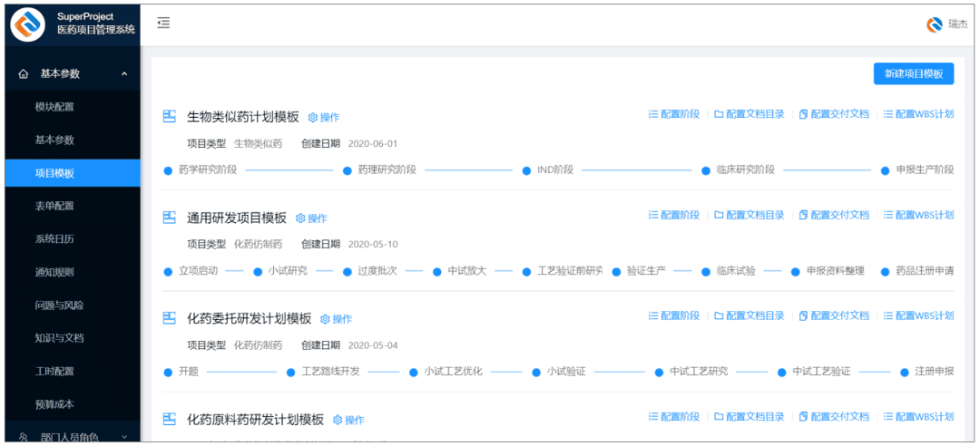Open 表单配置 in the sidebar

pyautogui.click(x=73, y=206)
